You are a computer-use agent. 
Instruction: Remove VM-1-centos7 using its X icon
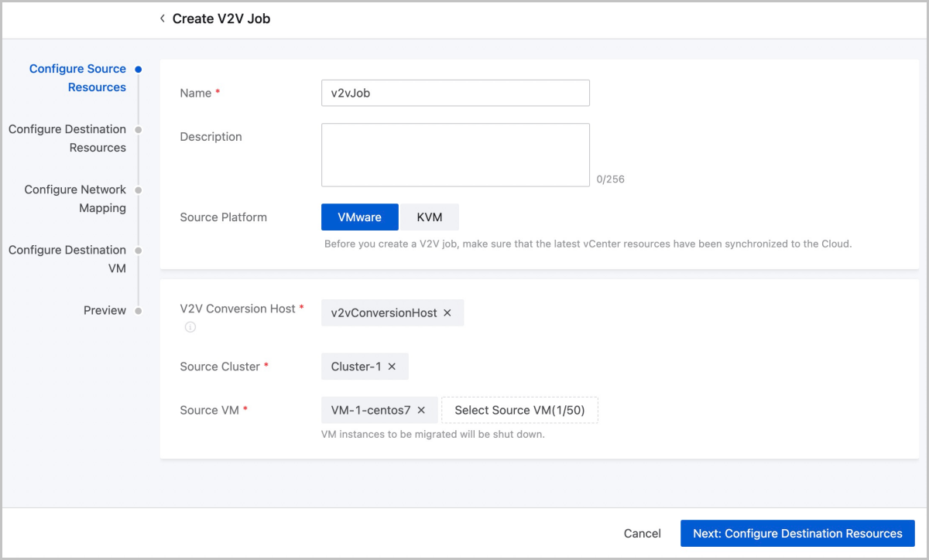click(421, 410)
